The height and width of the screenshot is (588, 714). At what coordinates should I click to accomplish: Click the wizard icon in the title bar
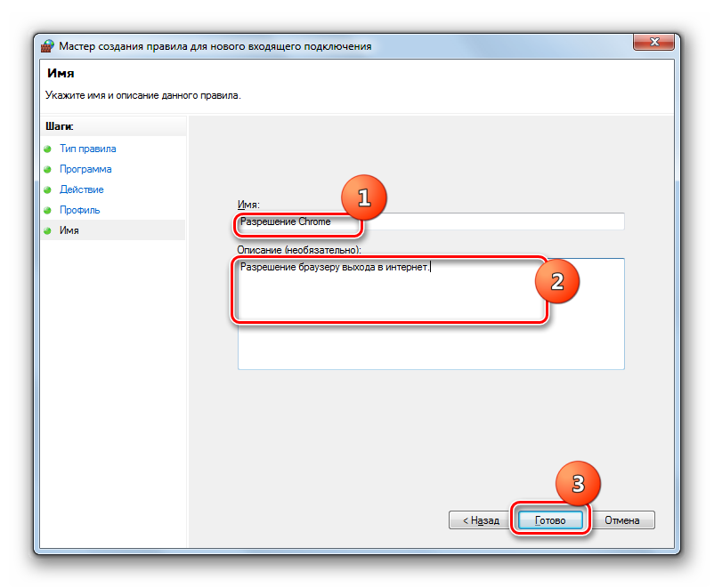(47, 45)
